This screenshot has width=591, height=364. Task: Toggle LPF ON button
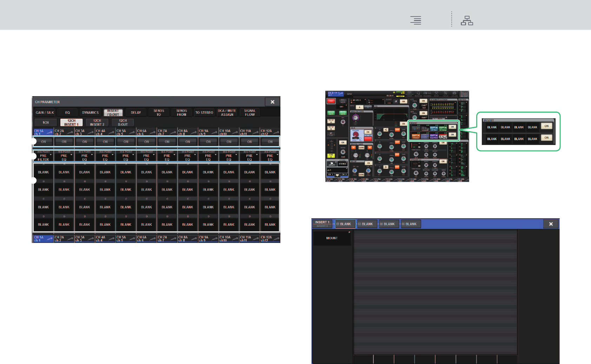pyautogui.click(x=423, y=101)
